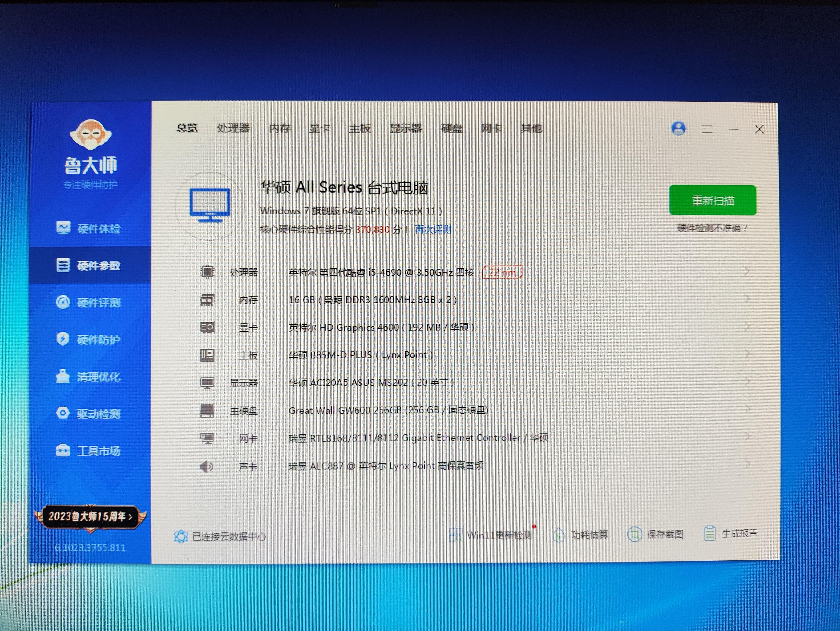The image size is (840, 631).
Task: Switch to the 硬盘 tab
Action: (x=452, y=128)
